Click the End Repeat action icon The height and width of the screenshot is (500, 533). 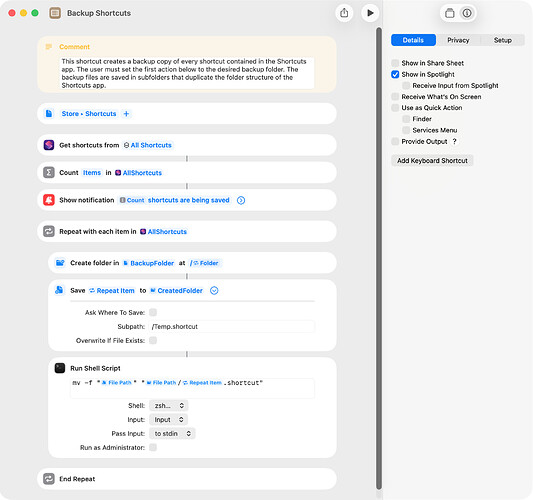click(49, 479)
